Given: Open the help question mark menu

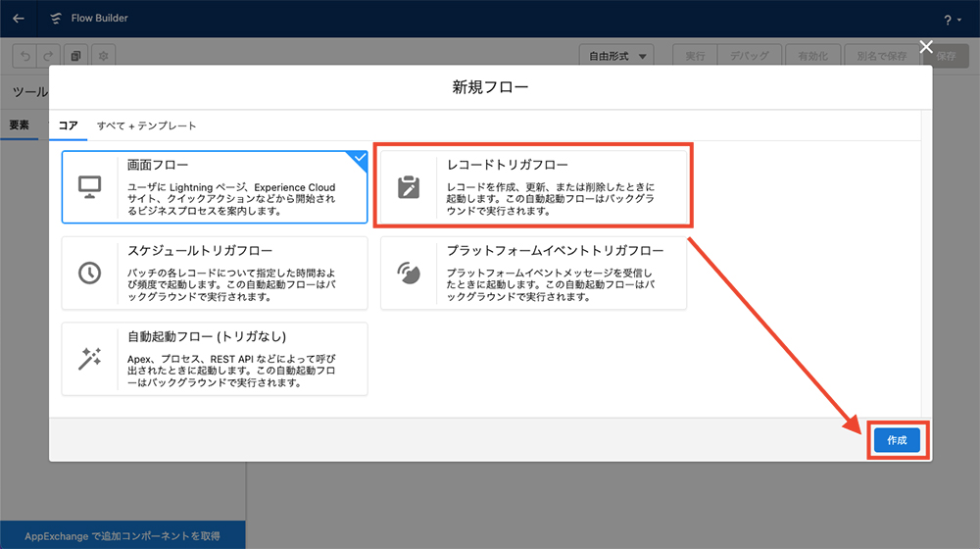Looking at the screenshot, I should (952, 20).
